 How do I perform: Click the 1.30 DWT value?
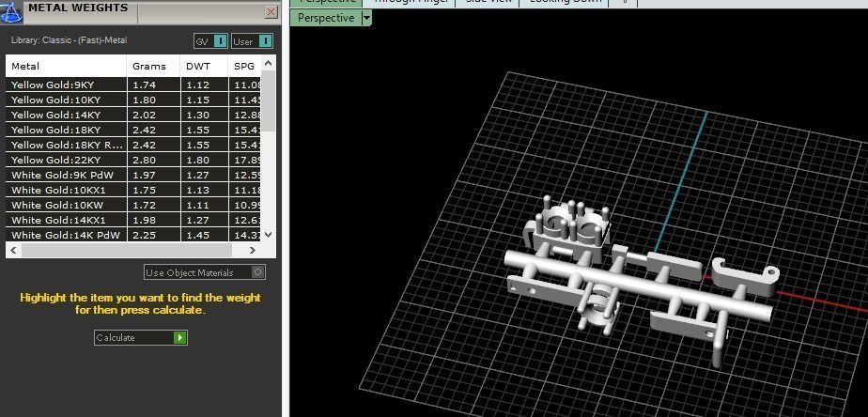197,115
